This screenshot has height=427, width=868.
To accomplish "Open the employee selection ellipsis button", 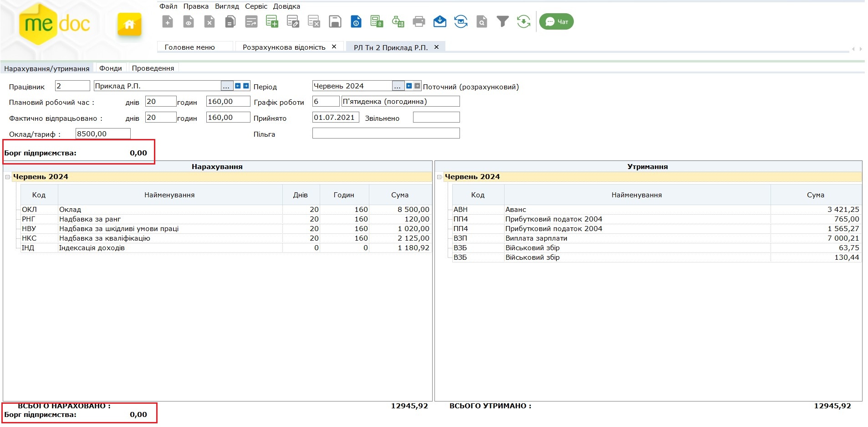I will tap(226, 86).
